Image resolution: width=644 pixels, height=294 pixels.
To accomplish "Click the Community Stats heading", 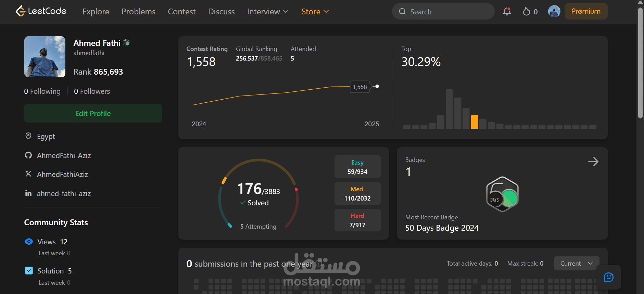I will click(56, 222).
